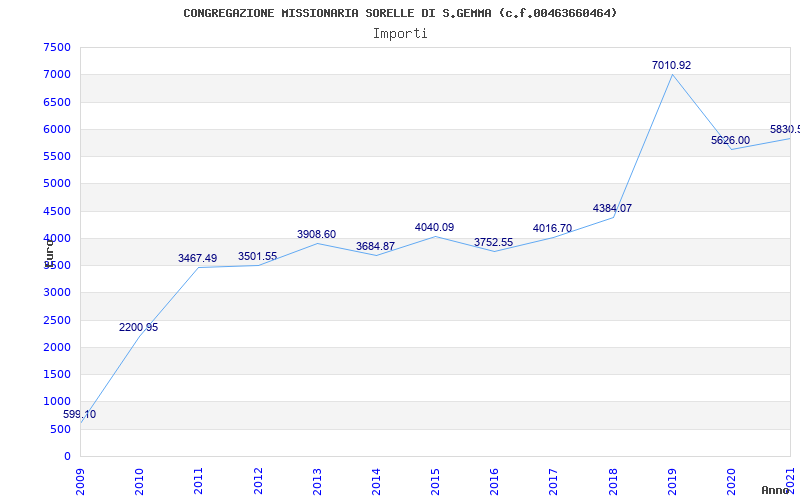Viewport: 800px width, 500px height.
Task: Click the 5500 y-axis value
Action: [57, 156]
